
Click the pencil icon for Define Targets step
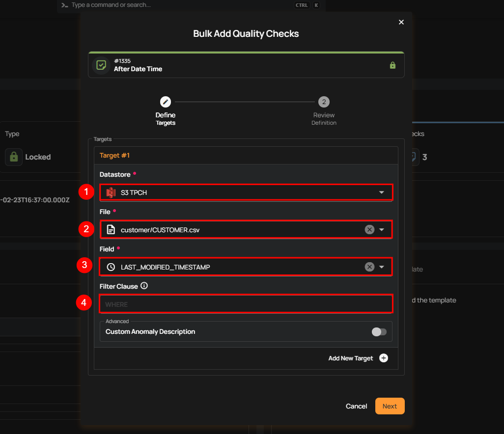[x=166, y=102]
